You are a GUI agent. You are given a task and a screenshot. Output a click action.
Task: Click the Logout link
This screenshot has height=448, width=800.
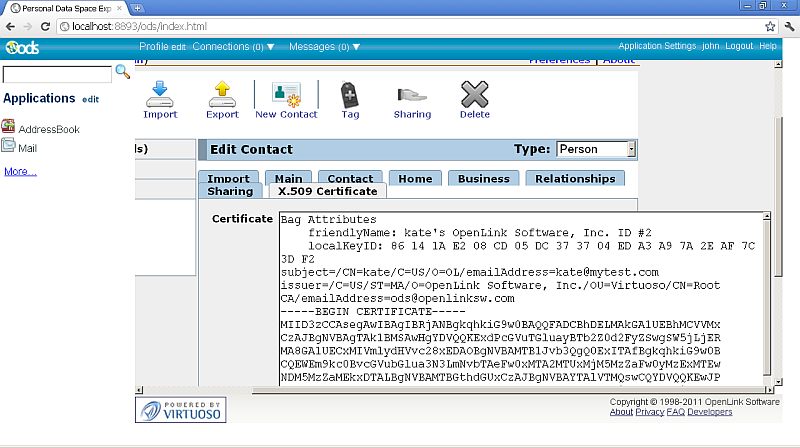coord(739,46)
